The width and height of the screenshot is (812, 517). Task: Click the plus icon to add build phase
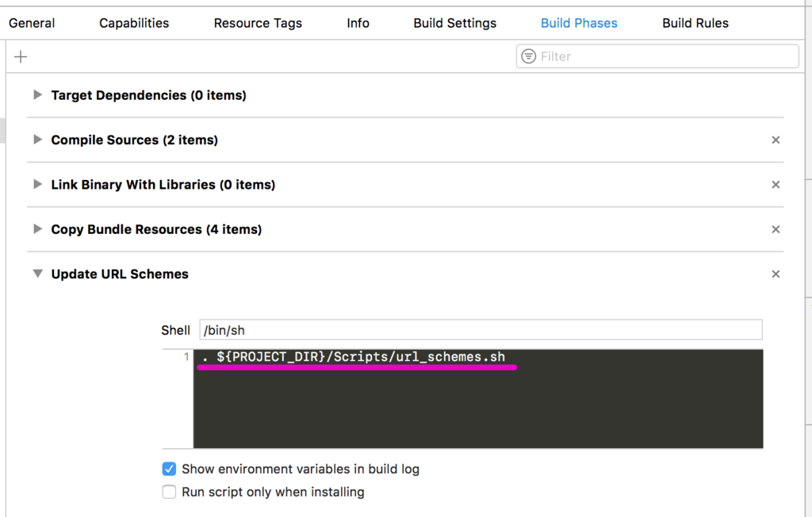coord(21,56)
